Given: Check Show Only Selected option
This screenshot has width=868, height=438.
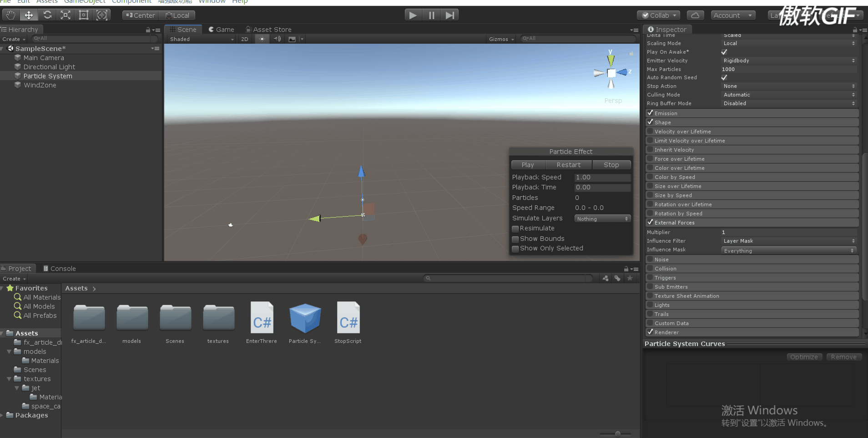Looking at the screenshot, I should point(515,249).
